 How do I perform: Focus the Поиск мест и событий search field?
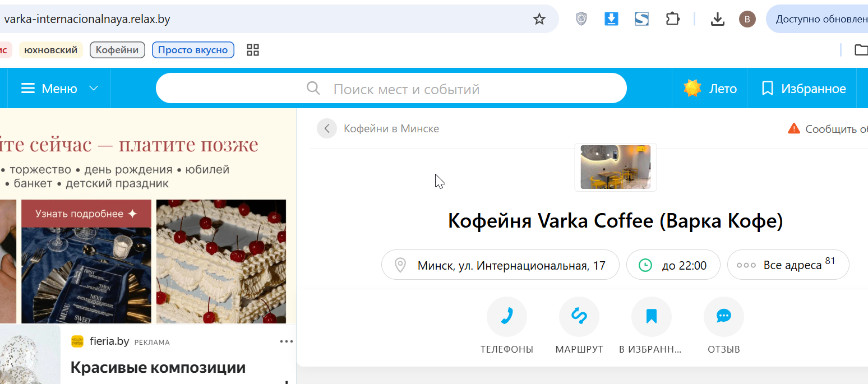tap(391, 89)
